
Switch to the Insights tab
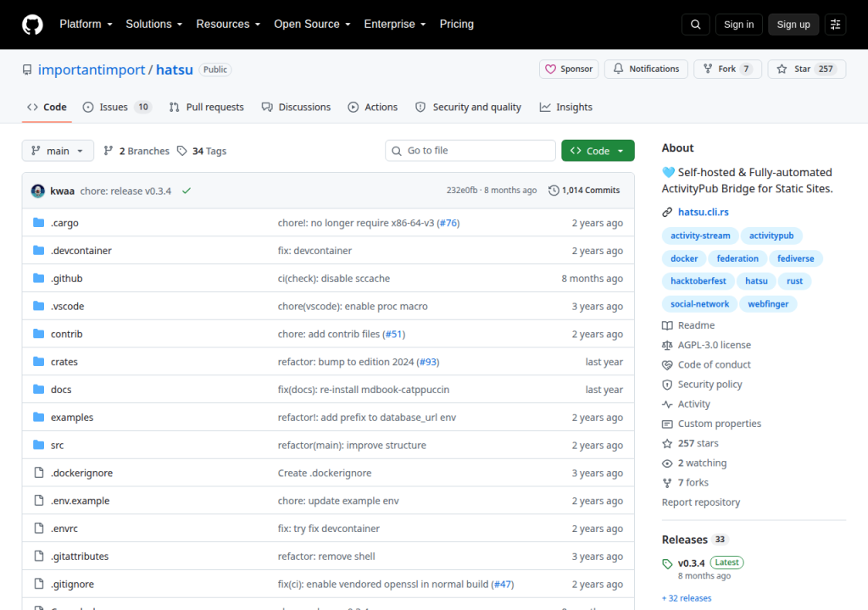pyautogui.click(x=565, y=107)
